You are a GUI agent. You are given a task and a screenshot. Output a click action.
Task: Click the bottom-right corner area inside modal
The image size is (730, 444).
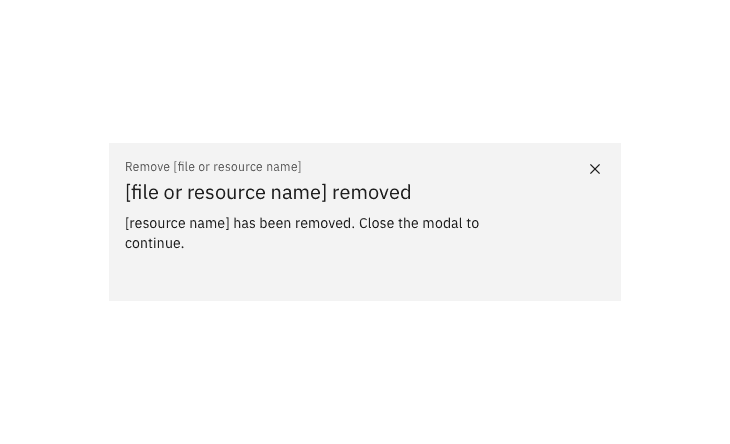point(603,287)
